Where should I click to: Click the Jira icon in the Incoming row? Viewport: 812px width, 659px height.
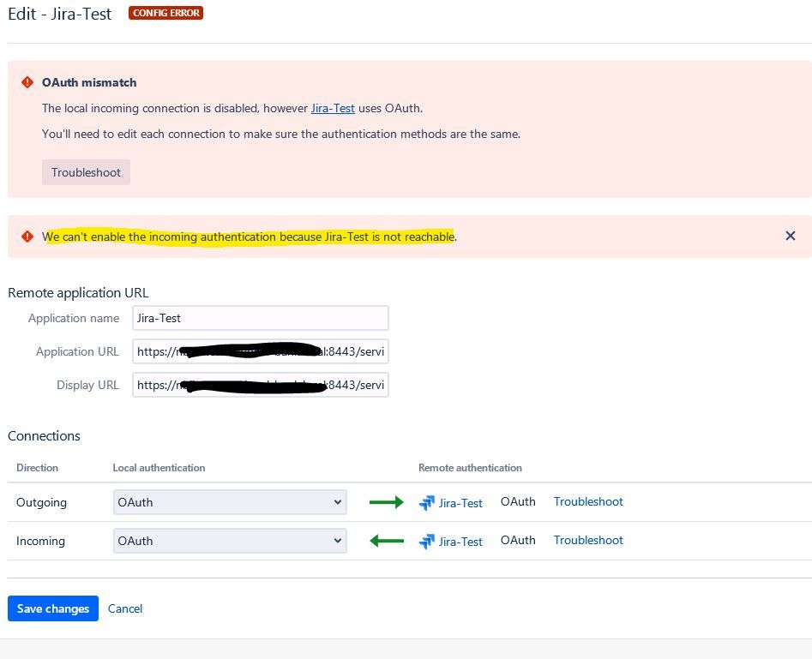[x=427, y=542]
